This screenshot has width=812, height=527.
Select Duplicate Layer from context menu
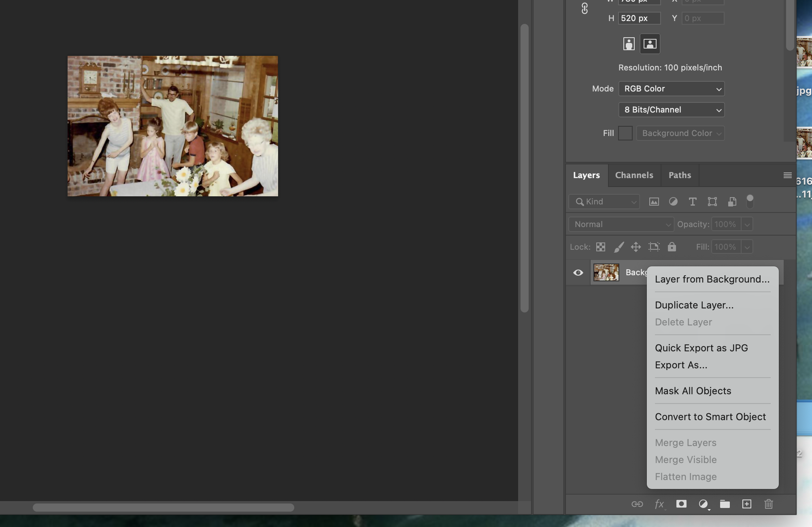[x=694, y=305]
